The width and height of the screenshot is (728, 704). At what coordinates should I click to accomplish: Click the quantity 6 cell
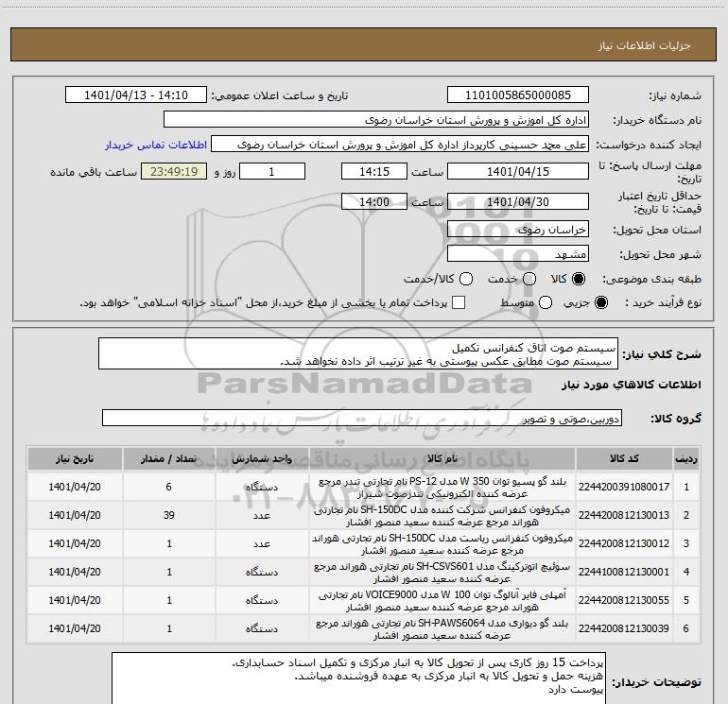coord(169,487)
